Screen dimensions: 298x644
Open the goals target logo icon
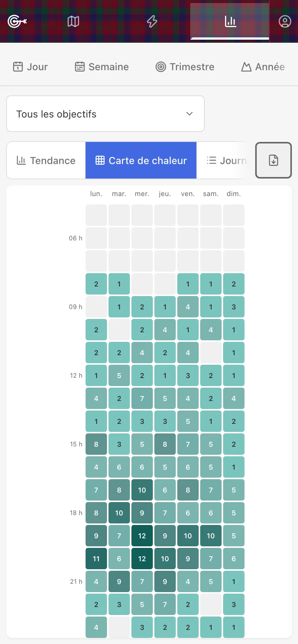pyautogui.click(x=17, y=21)
